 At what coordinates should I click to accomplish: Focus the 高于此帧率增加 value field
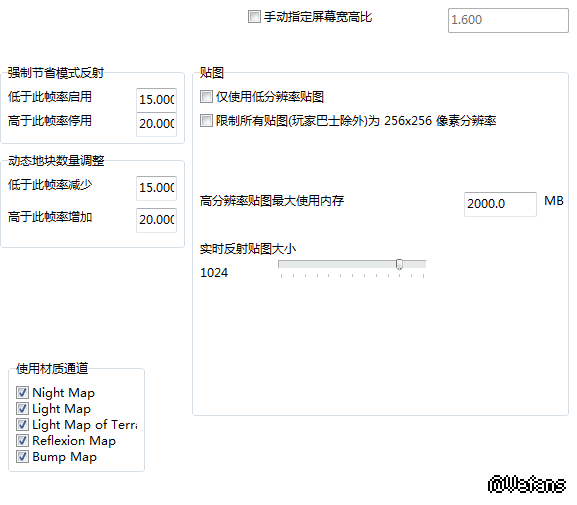156,220
